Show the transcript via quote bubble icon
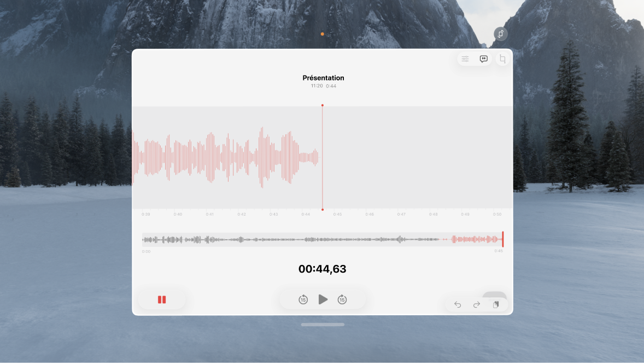644x364 pixels. 483,59
